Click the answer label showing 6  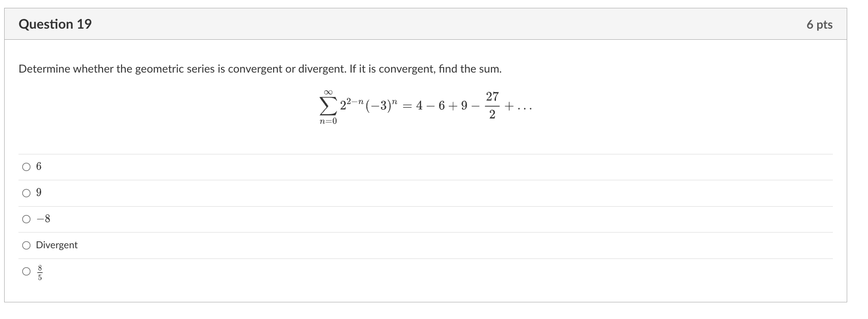(38, 166)
